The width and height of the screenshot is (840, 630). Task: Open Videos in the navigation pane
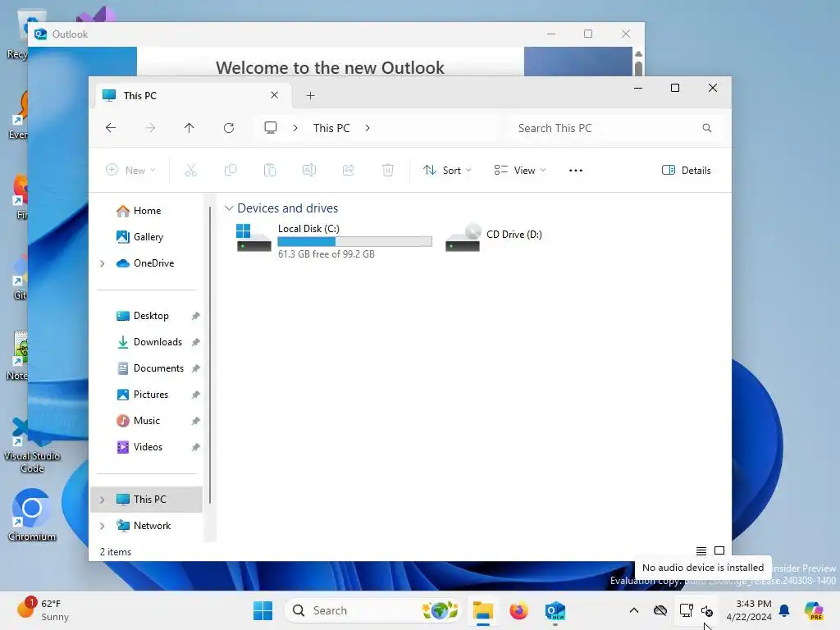click(x=146, y=447)
